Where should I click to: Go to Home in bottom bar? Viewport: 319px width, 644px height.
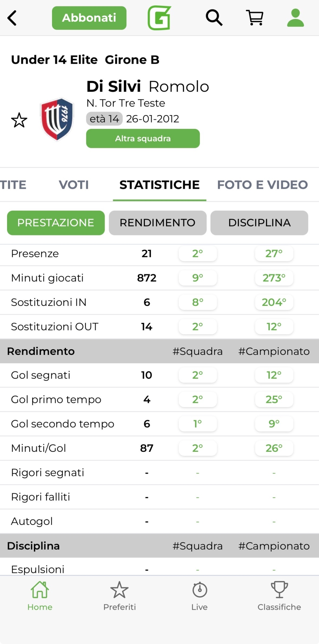(x=40, y=596)
